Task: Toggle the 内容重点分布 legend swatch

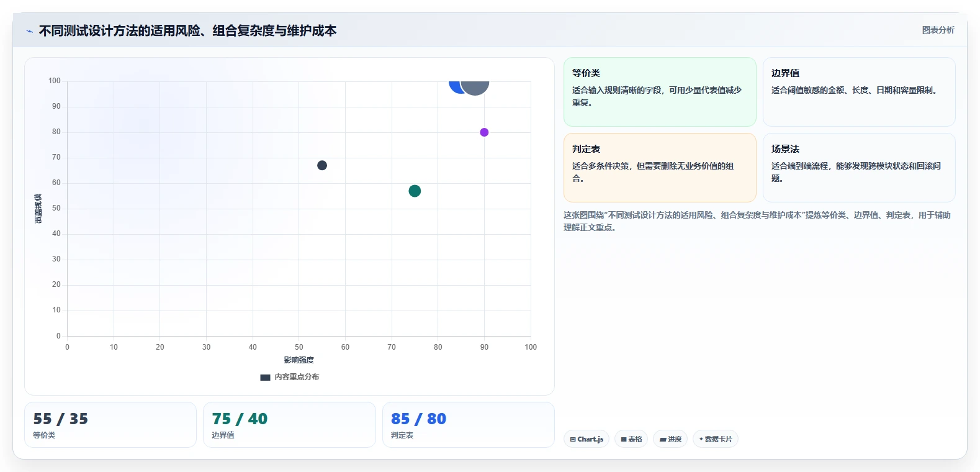Action: point(265,377)
